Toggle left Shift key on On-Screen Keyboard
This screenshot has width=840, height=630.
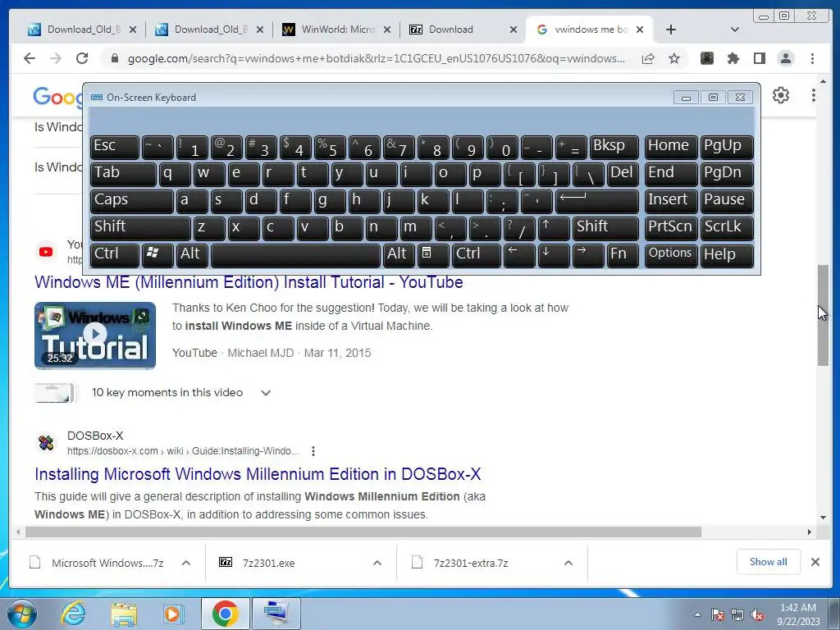click(140, 228)
